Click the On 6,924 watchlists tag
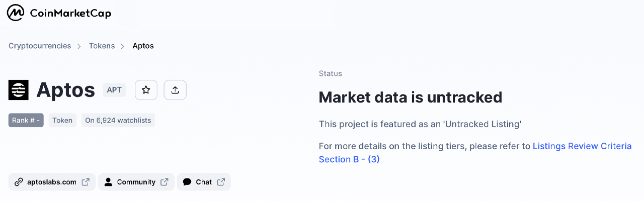Screen dimensions: 644x201 coord(118,120)
